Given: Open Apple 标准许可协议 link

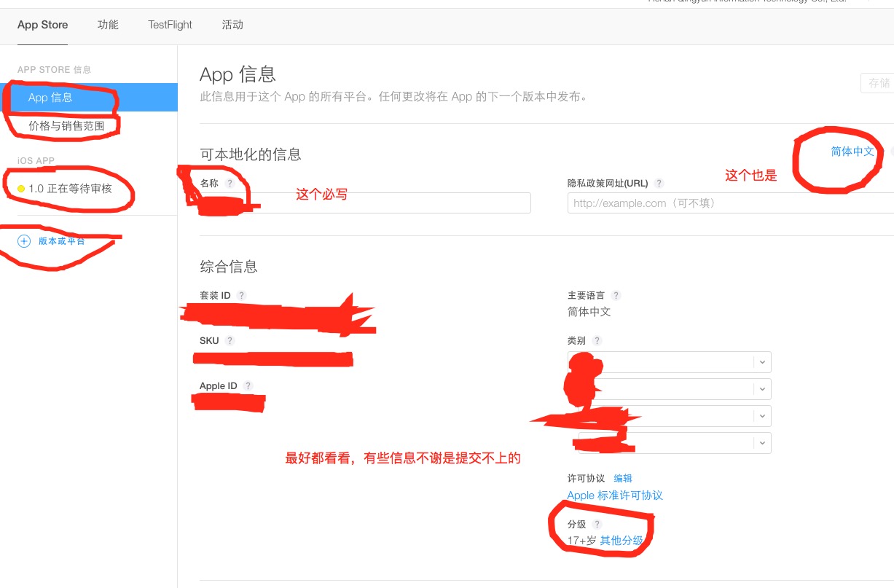Looking at the screenshot, I should tap(615, 495).
